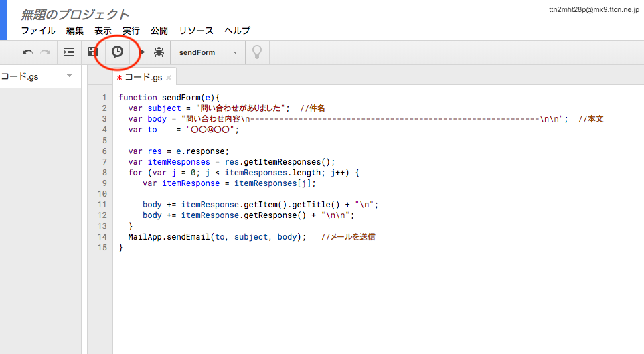Click the "function sendForm(e){" code line
This screenshot has height=354, width=644.
coord(169,98)
